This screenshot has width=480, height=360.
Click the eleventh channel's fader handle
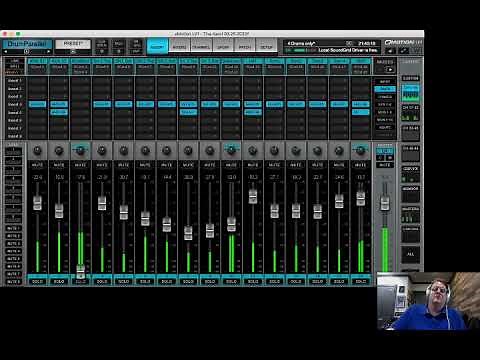253,196
